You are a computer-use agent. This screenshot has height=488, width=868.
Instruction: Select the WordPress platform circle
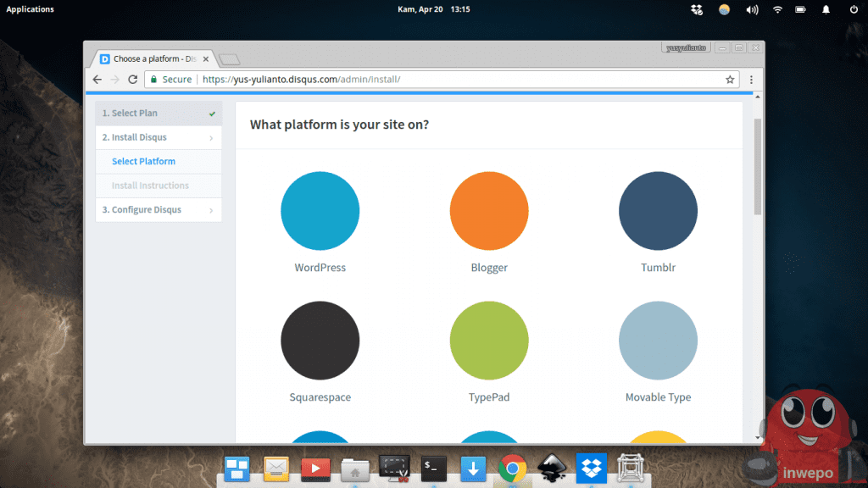[320, 211]
